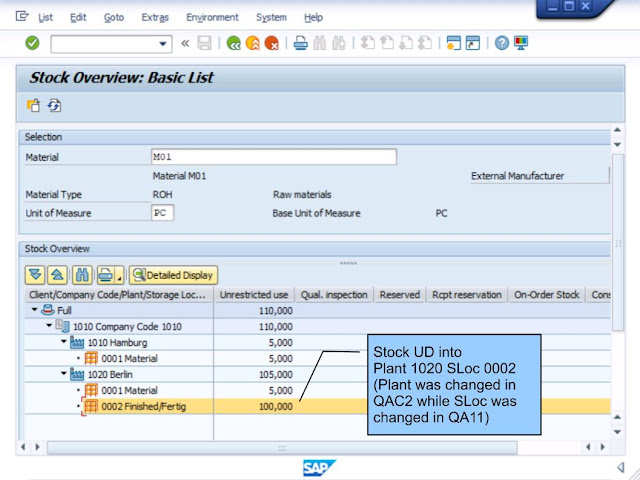The image size is (640, 480).
Task: Select the 0002 Finished/Fertig row
Action: (318, 406)
